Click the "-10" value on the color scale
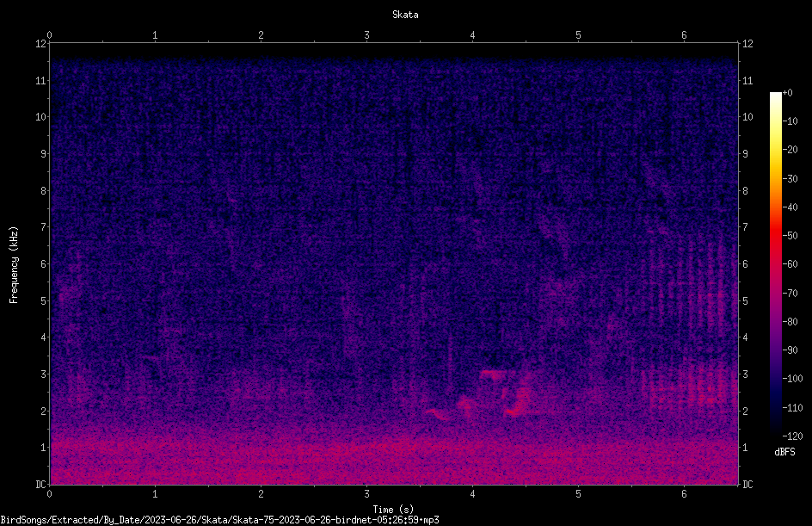Viewport: 812px width, 526px height. click(x=790, y=121)
